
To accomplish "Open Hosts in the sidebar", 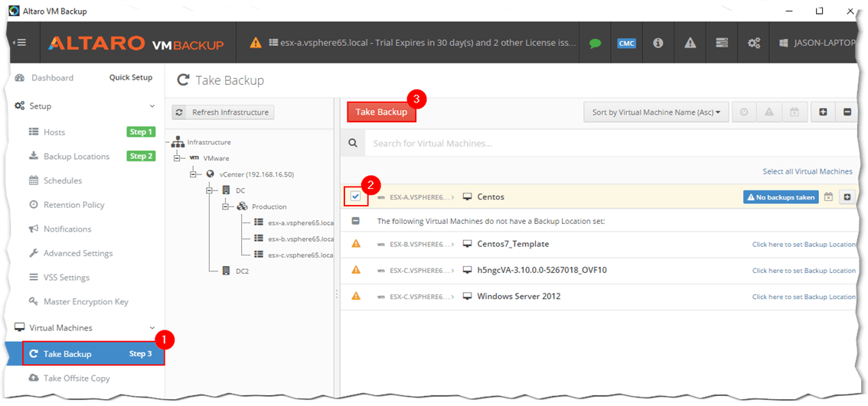I will [54, 132].
